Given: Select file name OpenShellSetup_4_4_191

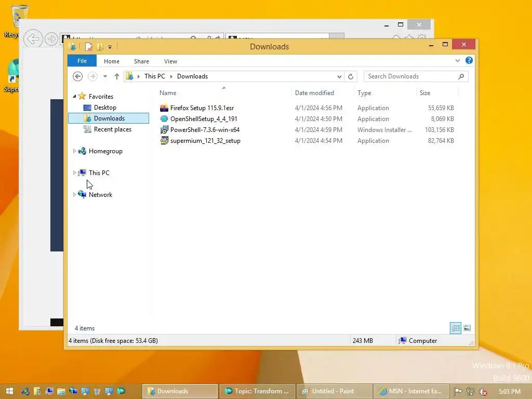Looking at the screenshot, I should pyautogui.click(x=204, y=119).
